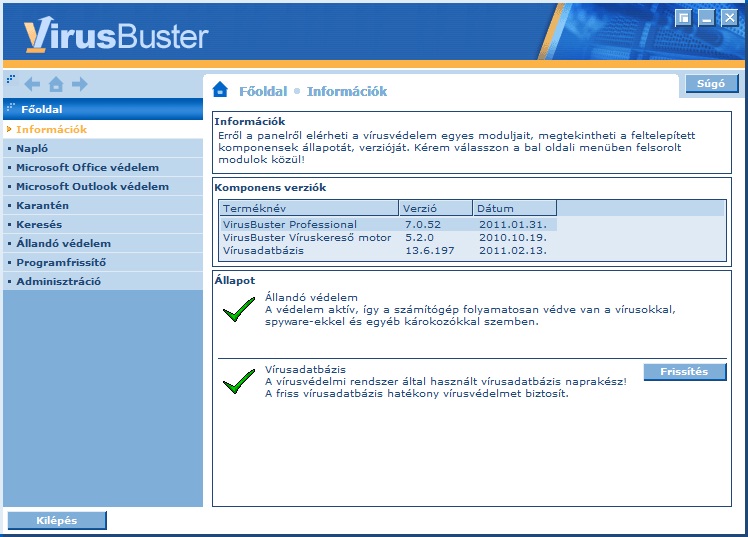748x537 pixels.
Task: Click version value 13.6.197
Action: [430, 250]
